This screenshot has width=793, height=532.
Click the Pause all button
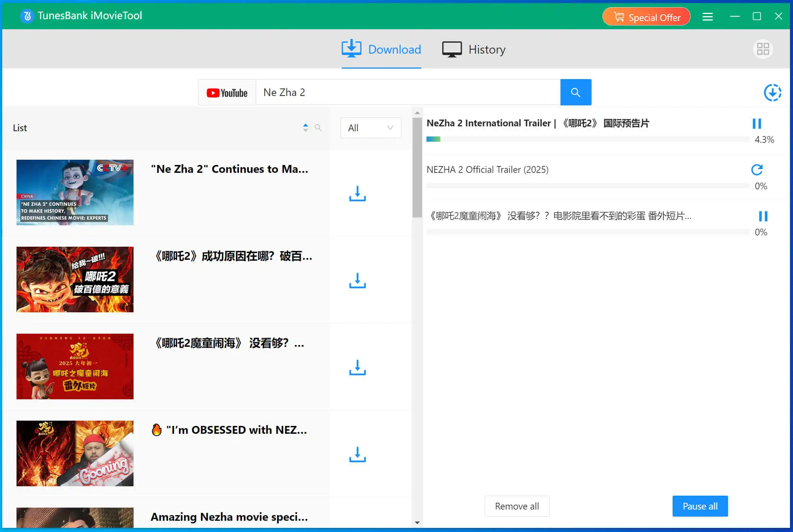click(700, 506)
